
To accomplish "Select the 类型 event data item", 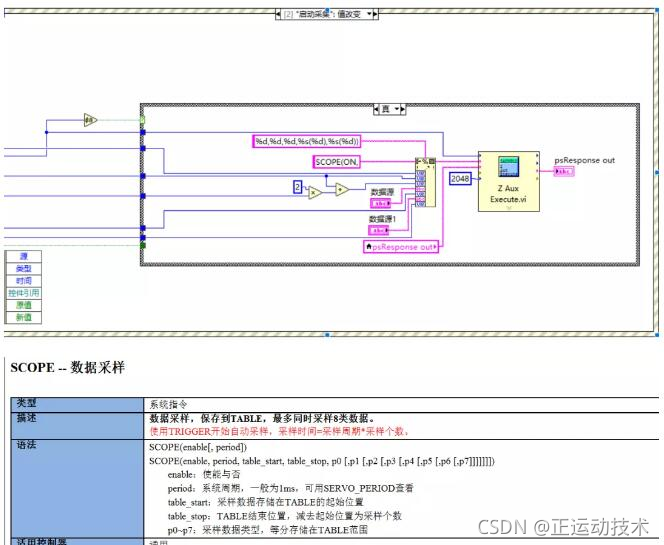I will pyautogui.click(x=24, y=268).
